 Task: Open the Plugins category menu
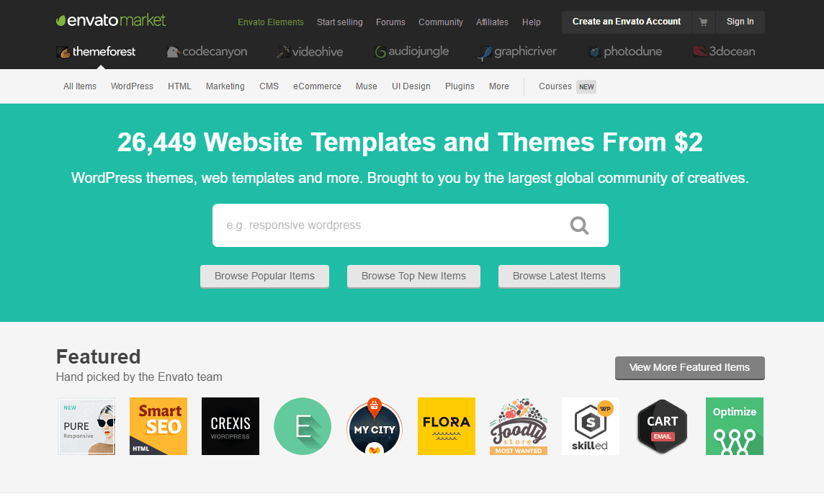pos(460,86)
